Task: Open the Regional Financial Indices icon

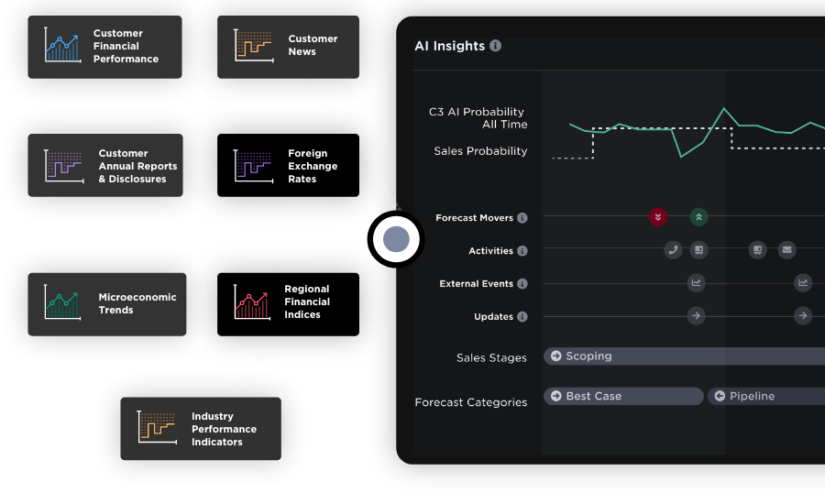Action: [253, 302]
